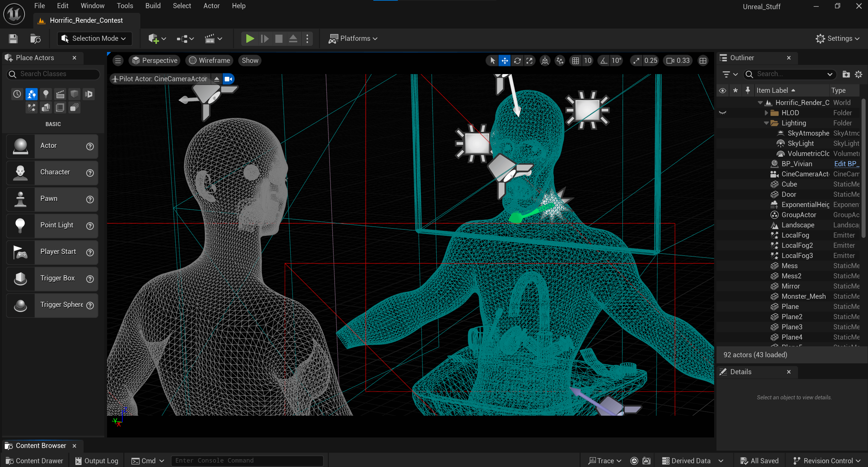Save the current level with the floppy disk icon
Viewport: 868px width, 467px height.
click(13, 38)
